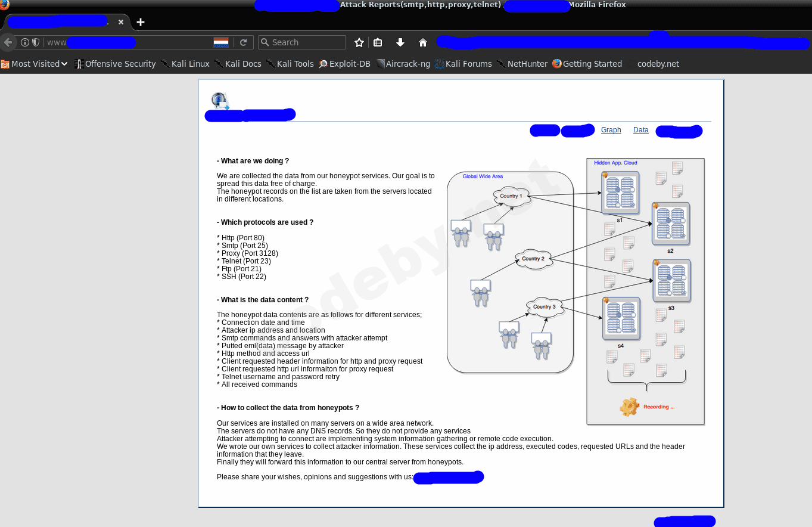Open the Kali Docs bookmark
This screenshot has width=812, height=527.
point(238,64)
